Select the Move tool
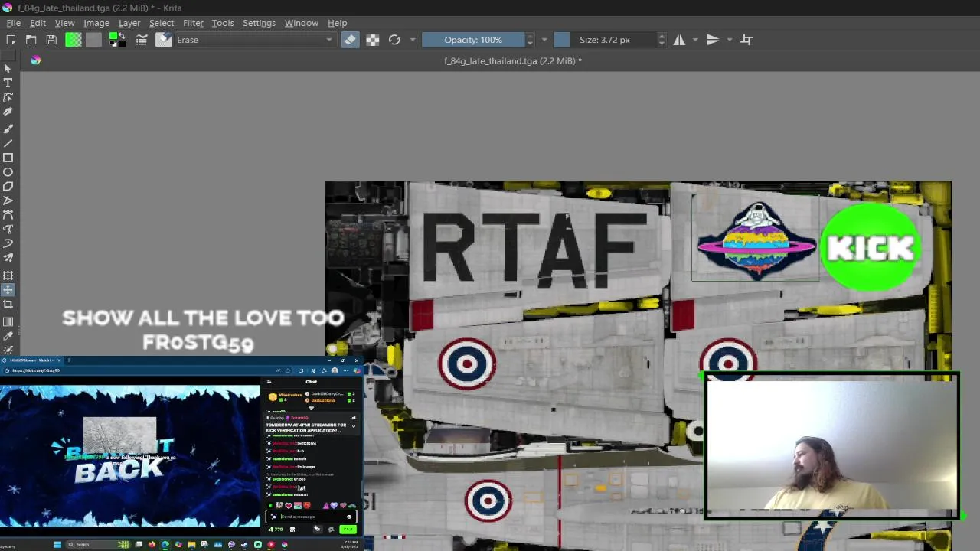This screenshot has height=551, width=980. point(8,290)
